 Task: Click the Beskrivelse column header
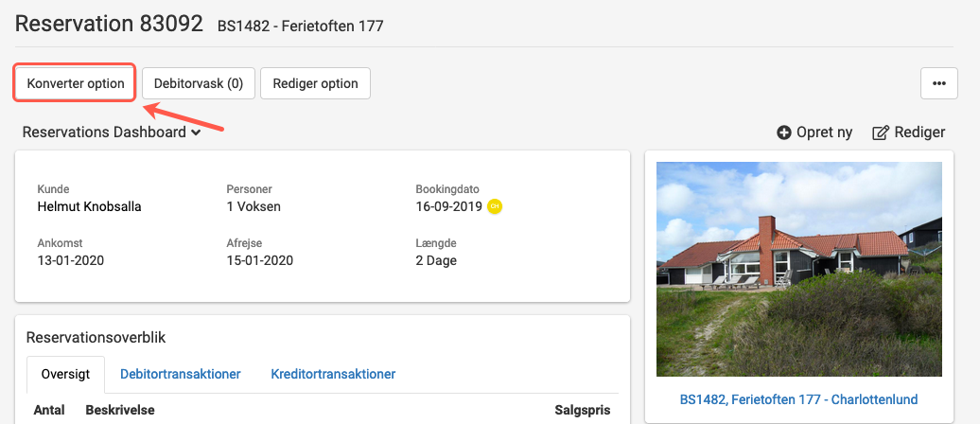tap(120, 410)
